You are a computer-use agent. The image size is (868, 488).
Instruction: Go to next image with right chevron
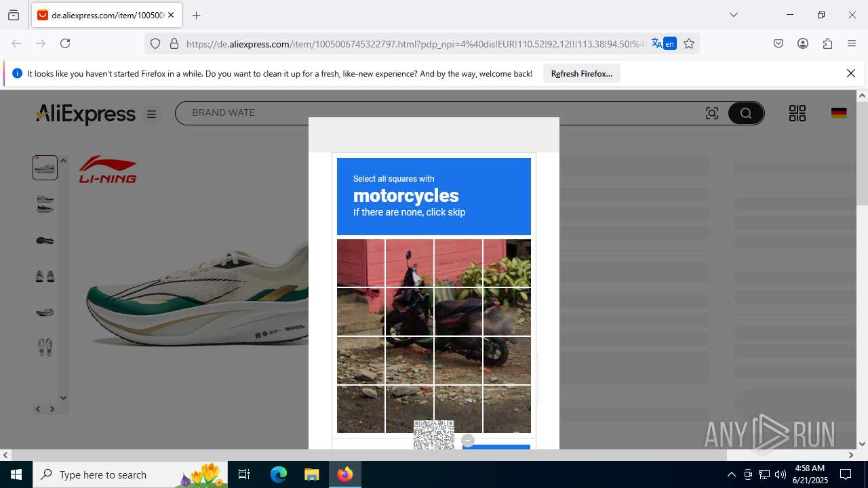tap(52, 409)
